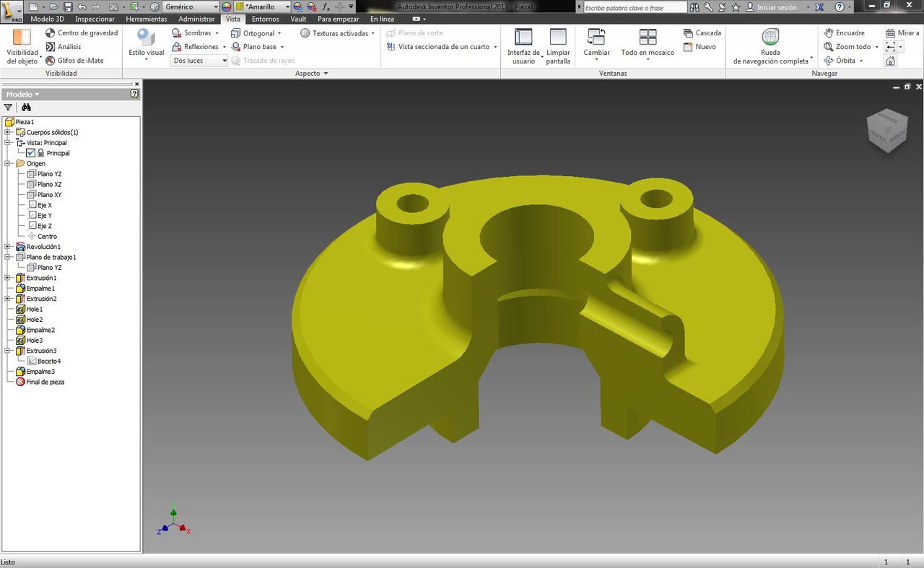Open the Modelo browser dropdown
Image resolution: width=924 pixels, height=568 pixels.
[22, 95]
